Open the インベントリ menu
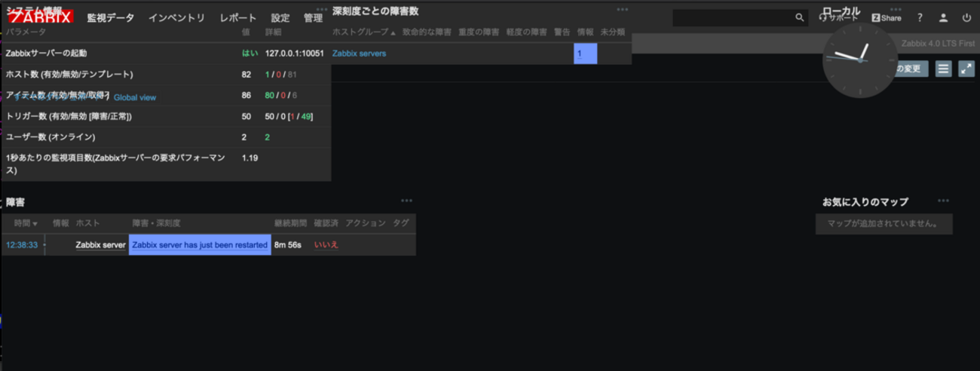This screenshot has width=980, height=371. point(176,17)
